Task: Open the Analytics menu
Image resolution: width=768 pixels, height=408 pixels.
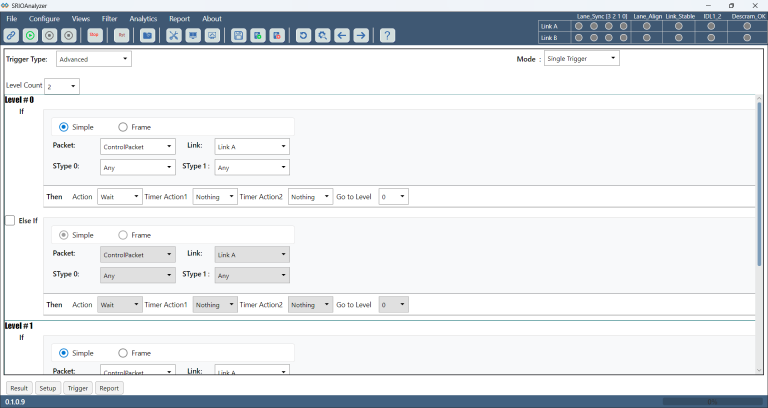Action: point(143,19)
